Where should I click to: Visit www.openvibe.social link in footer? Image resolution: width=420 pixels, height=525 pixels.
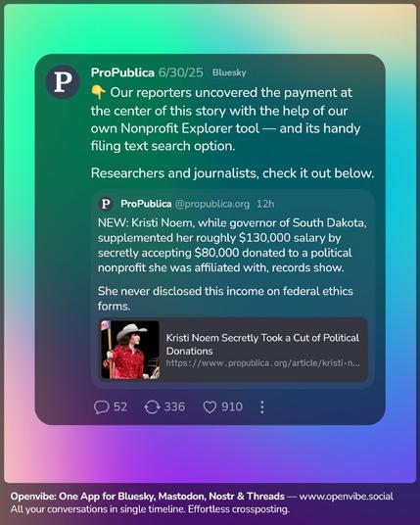pyautogui.click(x=347, y=497)
